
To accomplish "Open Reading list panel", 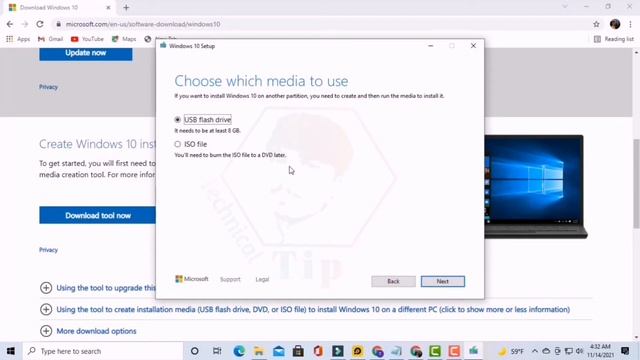I will (613, 39).
